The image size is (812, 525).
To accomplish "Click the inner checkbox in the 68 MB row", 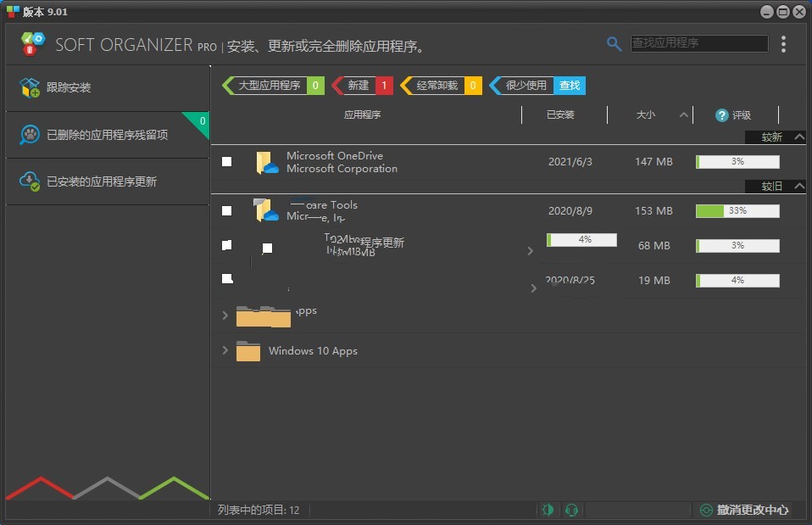I will coord(267,249).
